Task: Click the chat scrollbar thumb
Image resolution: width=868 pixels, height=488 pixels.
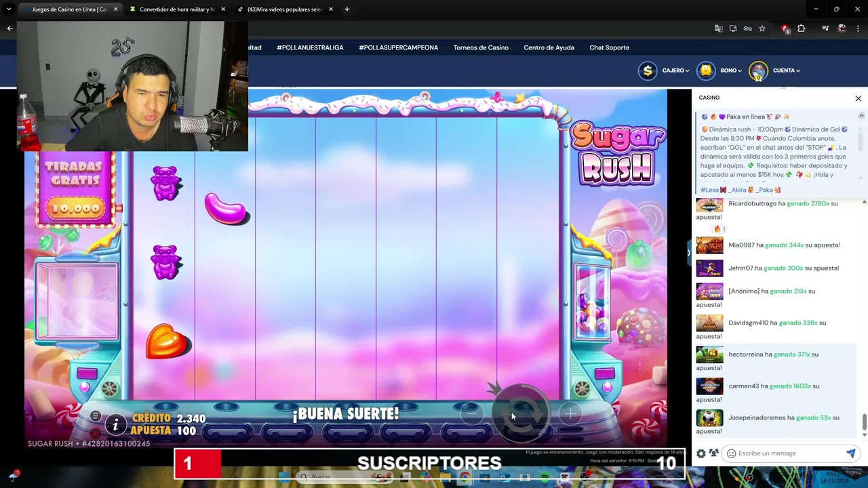Action: (x=864, y=422)
